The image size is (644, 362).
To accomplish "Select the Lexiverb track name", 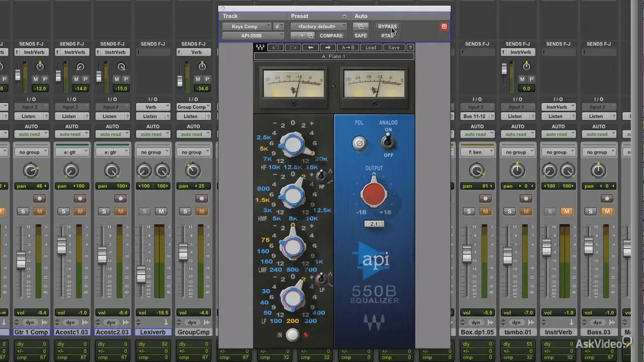I will point(152,332).
